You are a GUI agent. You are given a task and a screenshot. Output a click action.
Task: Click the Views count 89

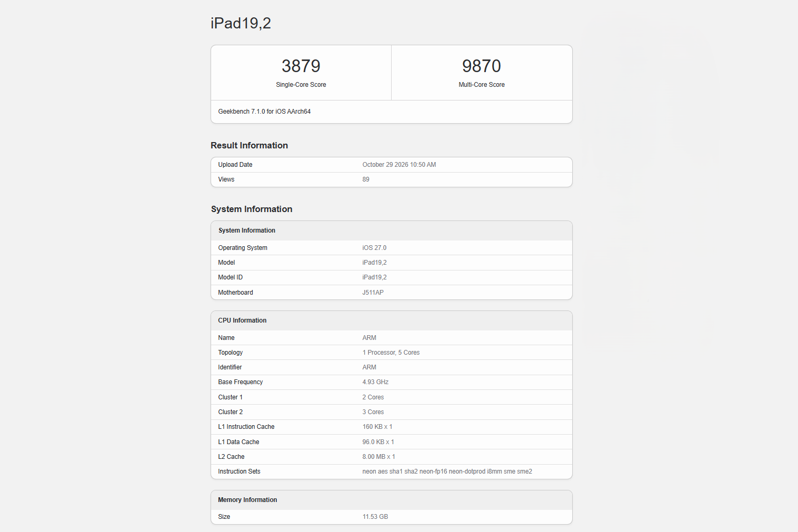366,179
